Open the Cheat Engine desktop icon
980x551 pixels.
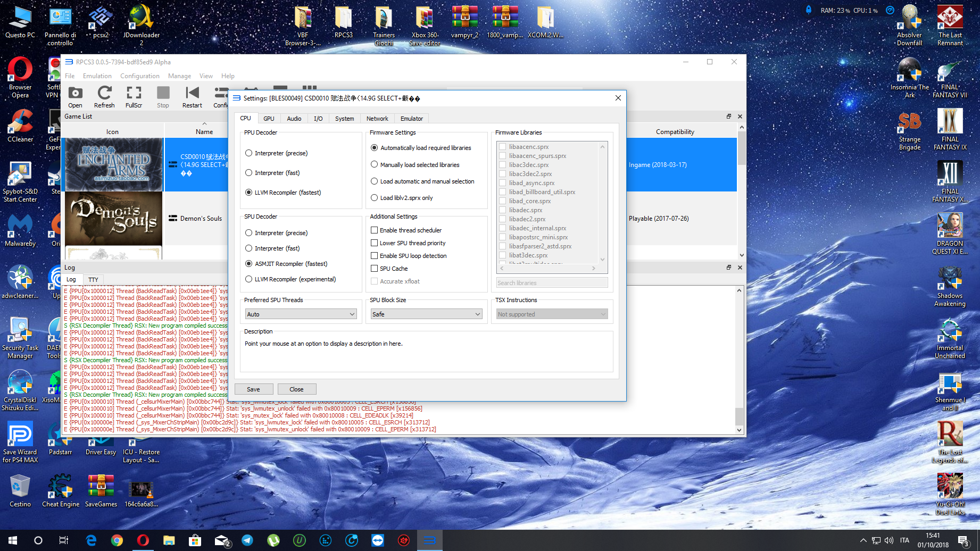coord(61,490)
